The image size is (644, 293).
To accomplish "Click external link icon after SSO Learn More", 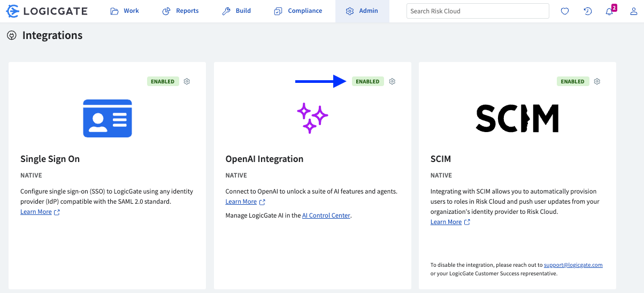I will pos(57,212).
